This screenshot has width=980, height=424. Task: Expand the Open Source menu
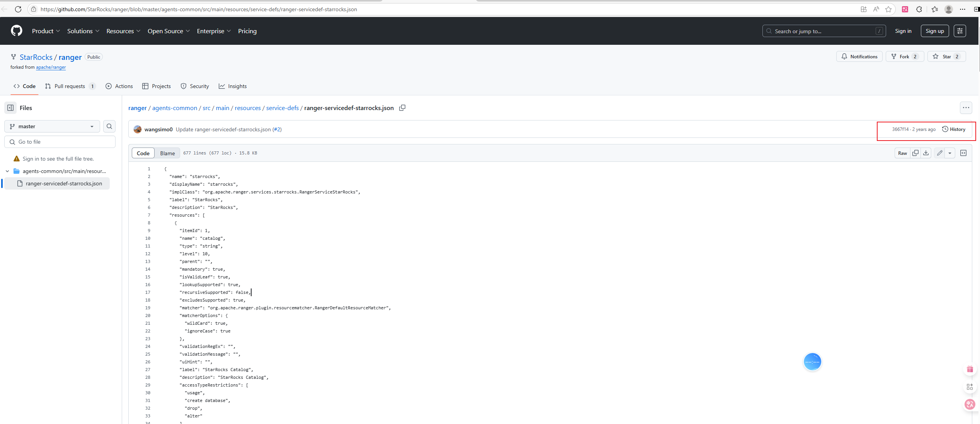(168, 31)
